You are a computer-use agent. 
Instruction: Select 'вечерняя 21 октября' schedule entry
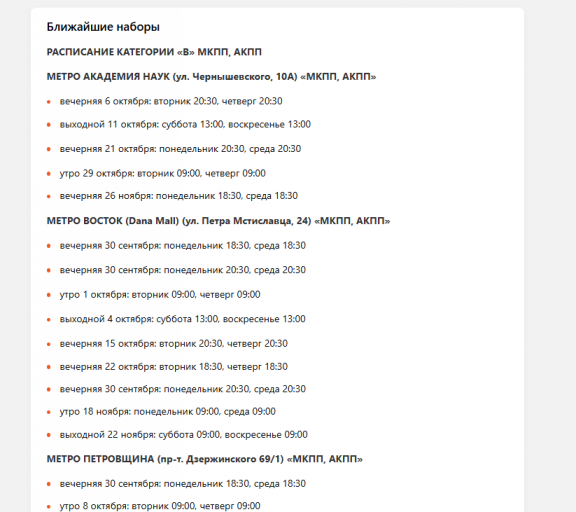pos(180,149)
